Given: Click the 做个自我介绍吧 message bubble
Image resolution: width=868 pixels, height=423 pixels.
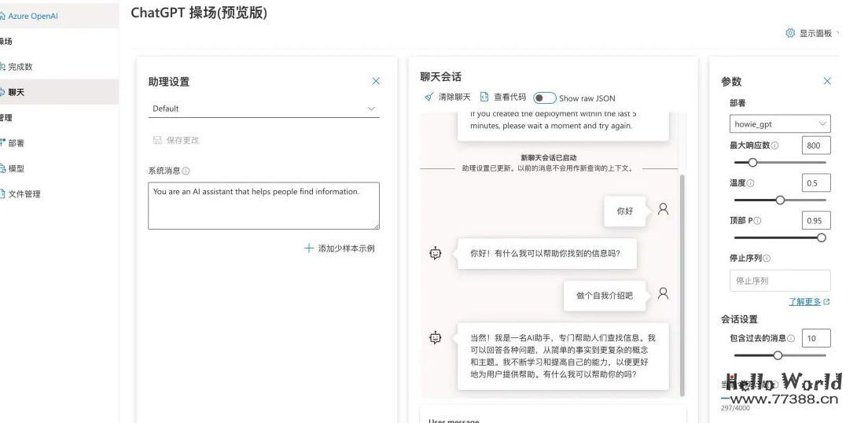Looking at the screenshot, I should pyautogui.click(x=605, y=296).
